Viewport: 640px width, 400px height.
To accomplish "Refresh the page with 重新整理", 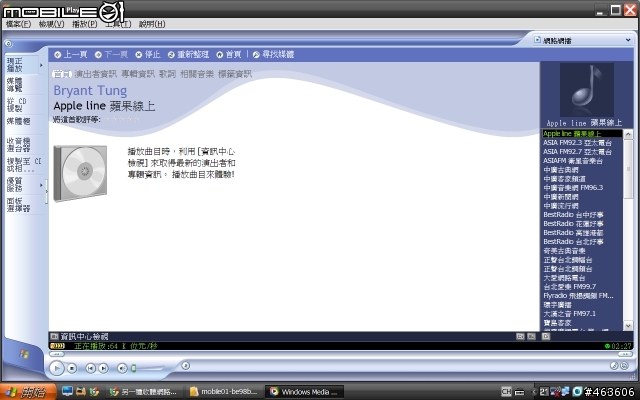I will point(188,54).
